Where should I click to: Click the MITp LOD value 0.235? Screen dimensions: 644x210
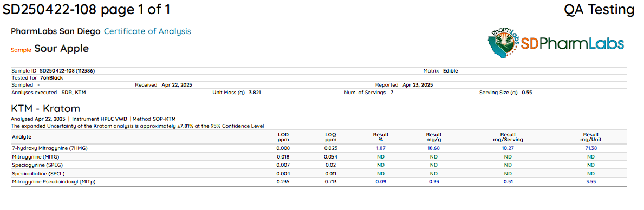point(283,181)
